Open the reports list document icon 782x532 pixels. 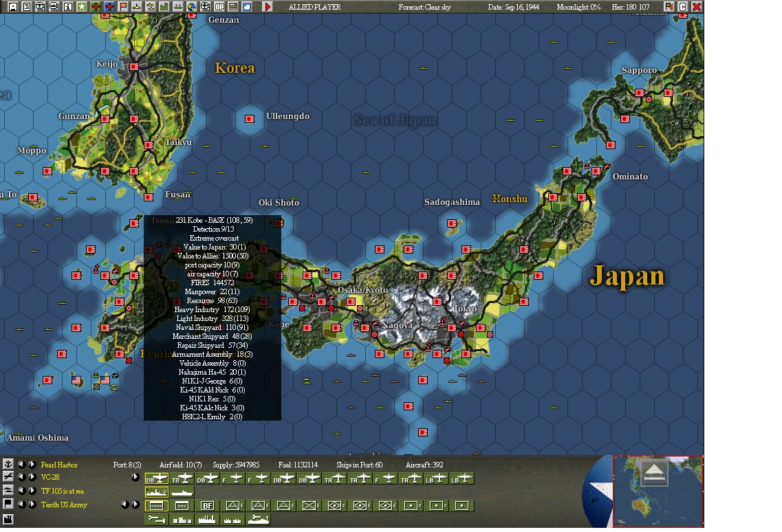click(27, 6)
